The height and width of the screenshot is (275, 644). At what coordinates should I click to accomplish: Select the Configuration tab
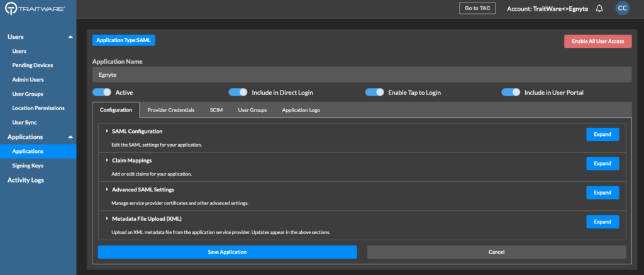point(116,110)
